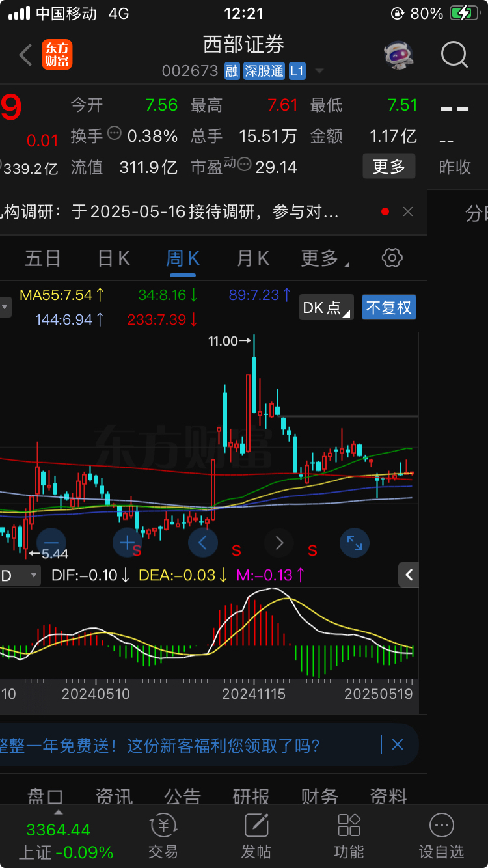Select the 周K chart tab

click(x=183, y=258)
